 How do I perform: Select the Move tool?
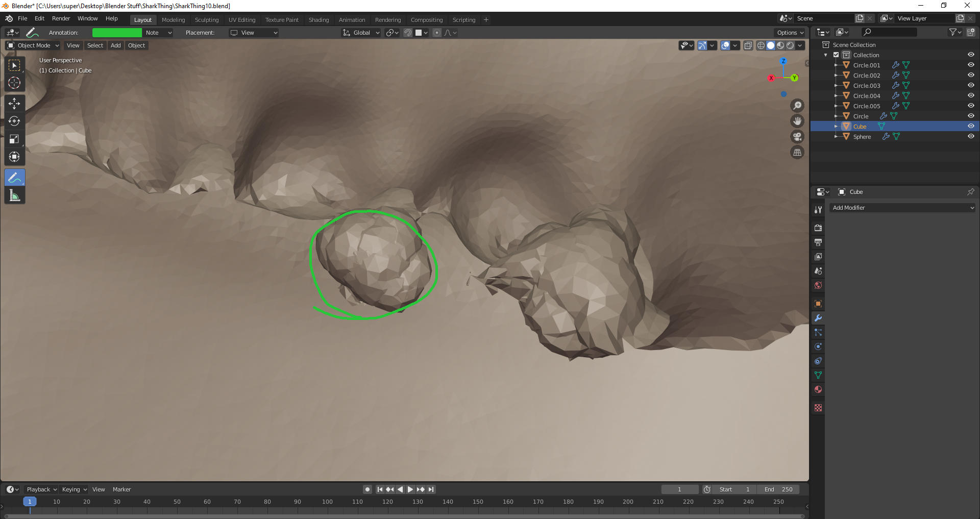(14, 104)
